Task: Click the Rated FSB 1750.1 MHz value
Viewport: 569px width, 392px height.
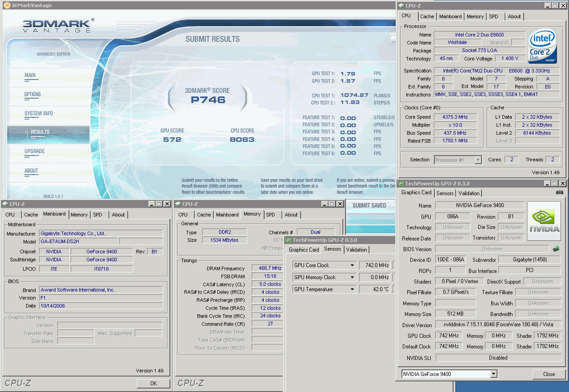Action: pyautogui.click(x=455, y=141)
